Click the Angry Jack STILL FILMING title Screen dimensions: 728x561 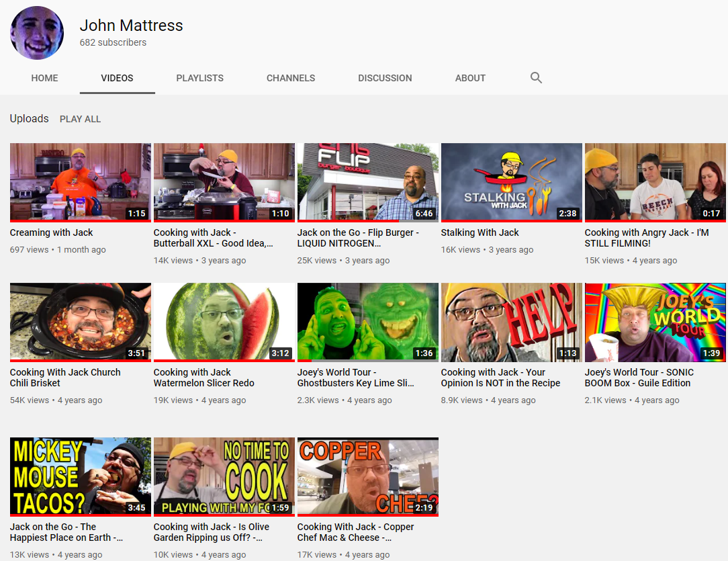pyautogui.click(x=647, y=238)
